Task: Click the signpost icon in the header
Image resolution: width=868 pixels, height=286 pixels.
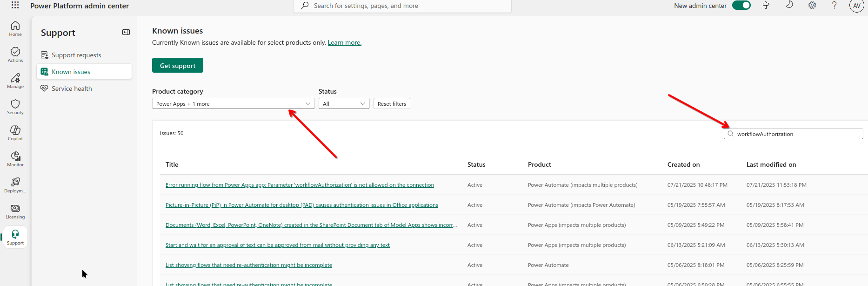Action: tap(766, 6)
